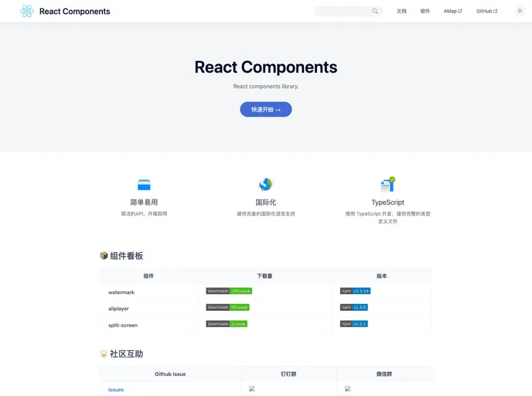Click the document icon above TypeScript
This screenshot has height=396, width=532.
pyautogui.click(x=387, y=184)
